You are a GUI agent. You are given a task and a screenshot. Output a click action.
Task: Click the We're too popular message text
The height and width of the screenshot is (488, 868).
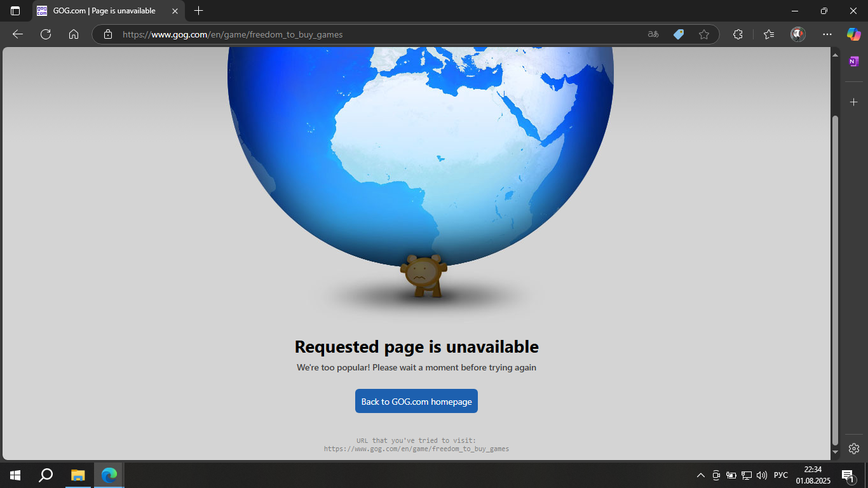point(416,367)
